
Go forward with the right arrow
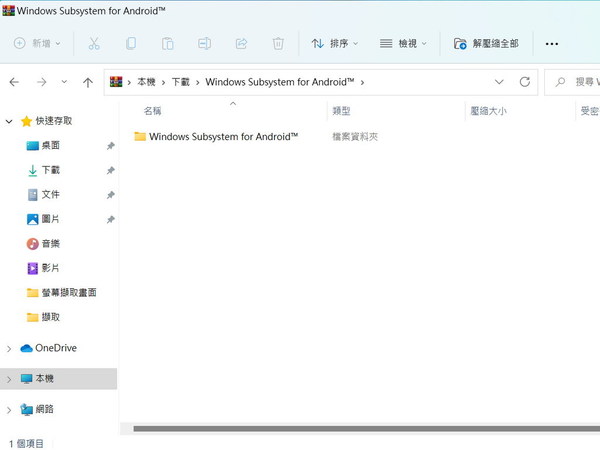pyautogui.click(x=42, y=82)
